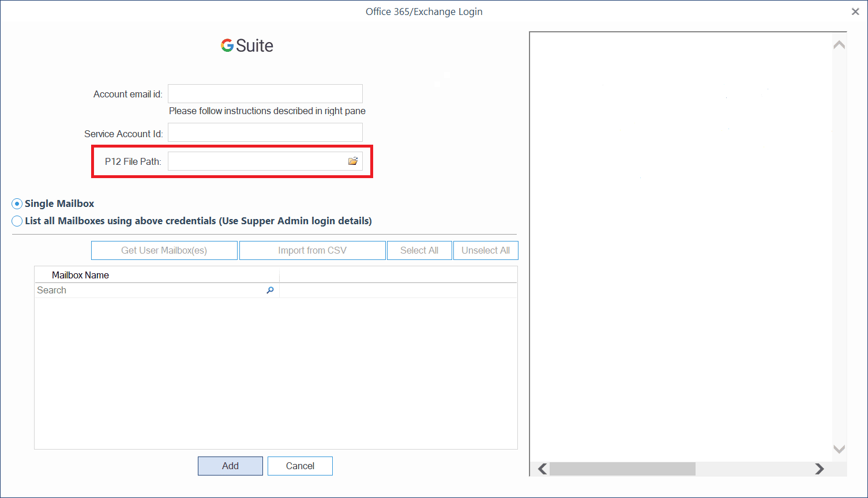Click Import from CSV button
Screen dimensions: 868x498
(x=313, y=250)
